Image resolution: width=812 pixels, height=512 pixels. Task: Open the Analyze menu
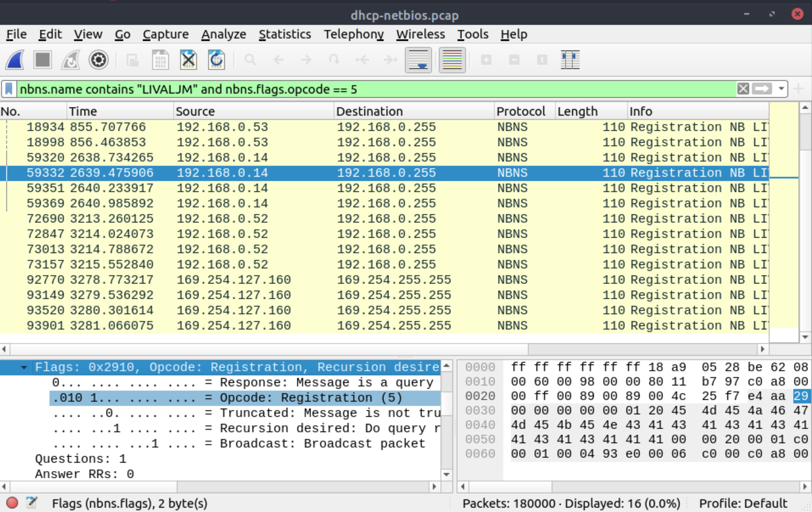point(223,34)
